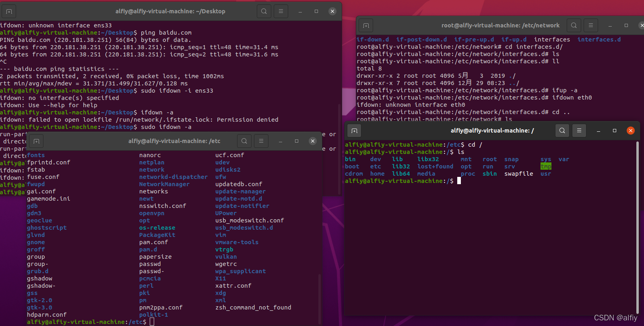This screenshot has height=326, width=644.
Task: Maximize the root /etc/network terminal
Action: pos(626,25)
